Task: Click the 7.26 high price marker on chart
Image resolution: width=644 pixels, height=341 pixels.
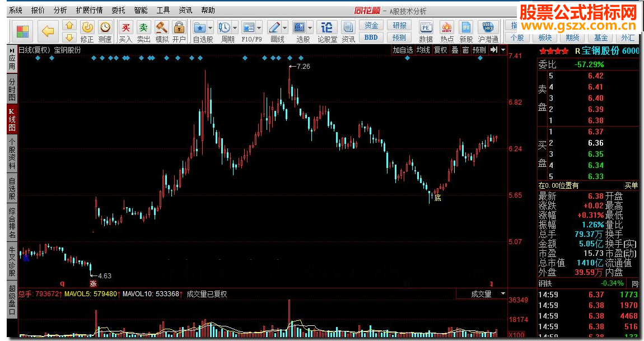Action: pos(303,66)
